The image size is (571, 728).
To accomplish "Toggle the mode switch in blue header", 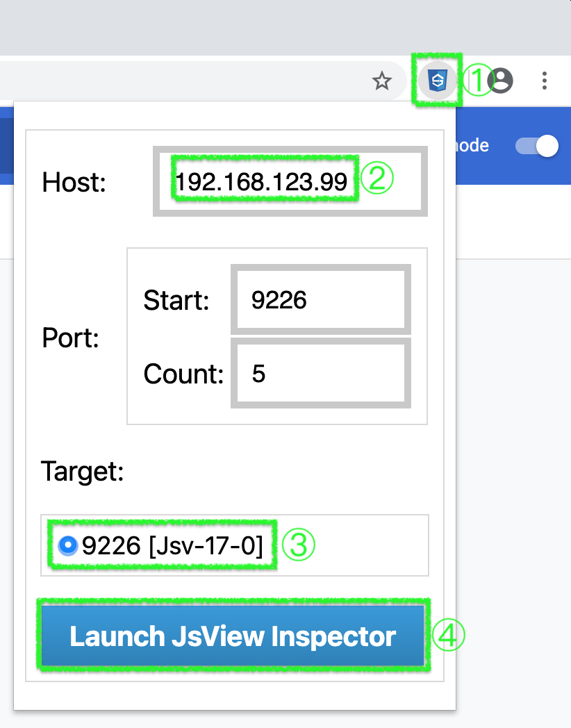I will (537, 146).
